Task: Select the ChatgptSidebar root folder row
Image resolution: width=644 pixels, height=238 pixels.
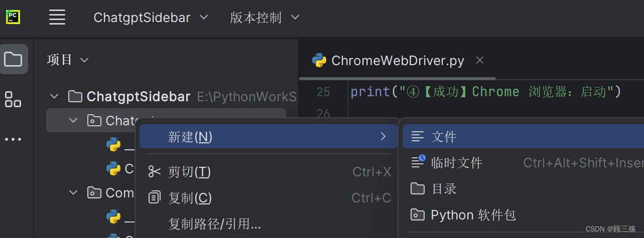Action: tap(171, 96)
